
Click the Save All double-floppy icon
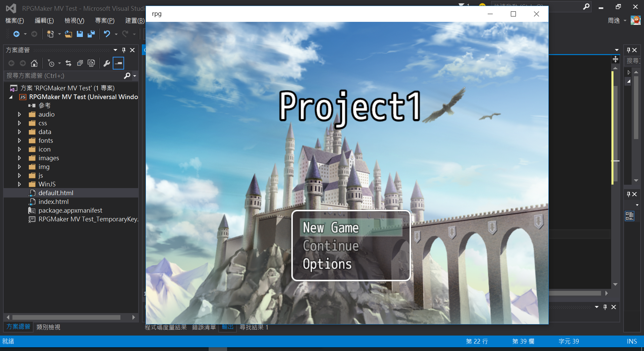click(x=91, y=34)
